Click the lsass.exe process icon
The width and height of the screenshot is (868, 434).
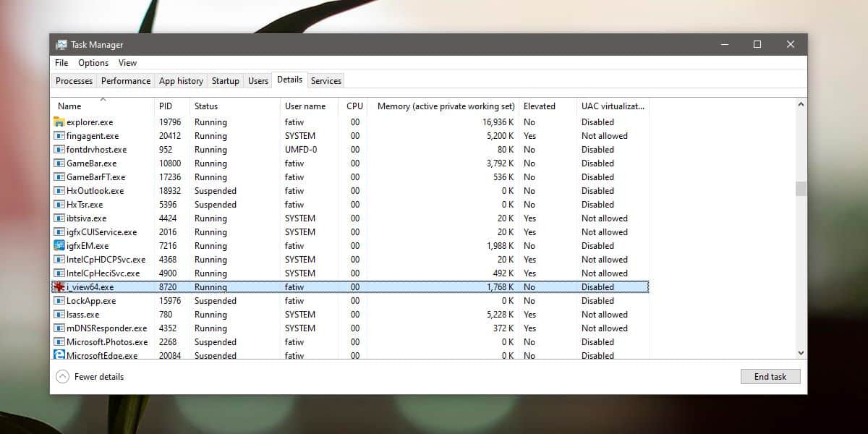[x=59, y=315]
